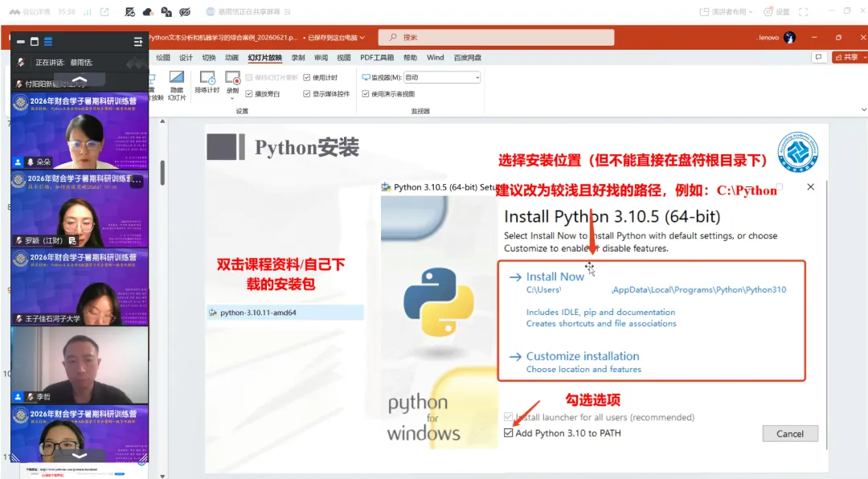Expand the 录制 record dropdown arrow
Image resolution: width=868 pixels, height=479 pixels.
click(x=232, y=98)
